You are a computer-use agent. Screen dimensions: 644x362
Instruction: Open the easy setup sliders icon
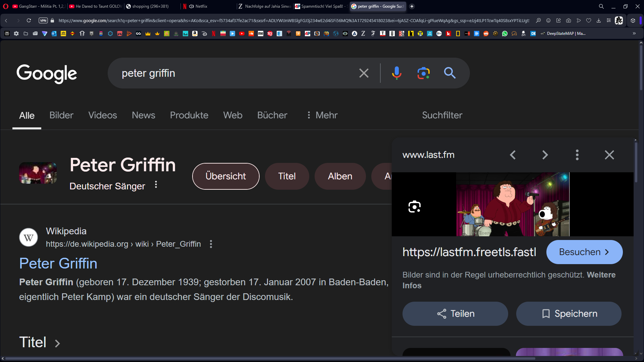tap(609, 20)
